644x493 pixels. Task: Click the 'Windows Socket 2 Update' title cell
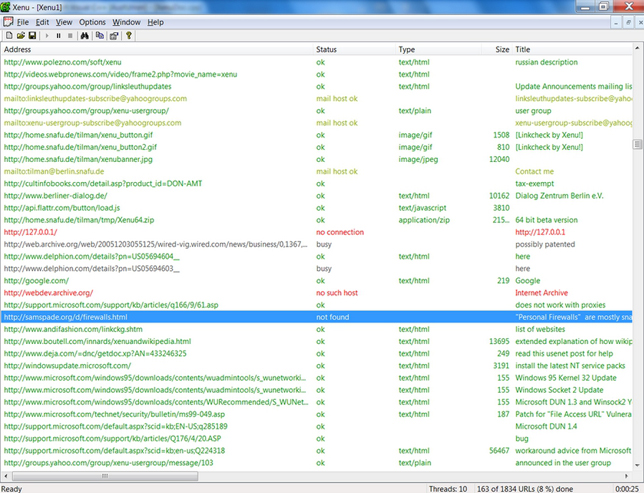pyautogui.click(x=559, y=390)
